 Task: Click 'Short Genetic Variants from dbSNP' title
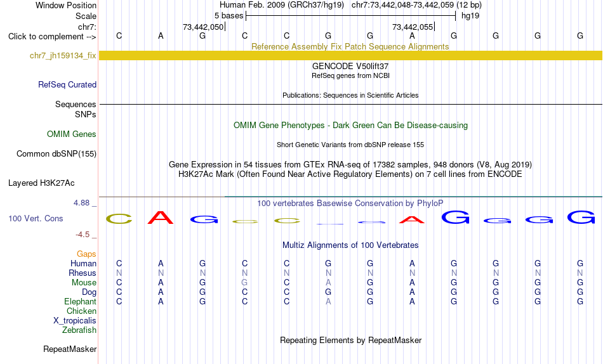tap(350, 145)
